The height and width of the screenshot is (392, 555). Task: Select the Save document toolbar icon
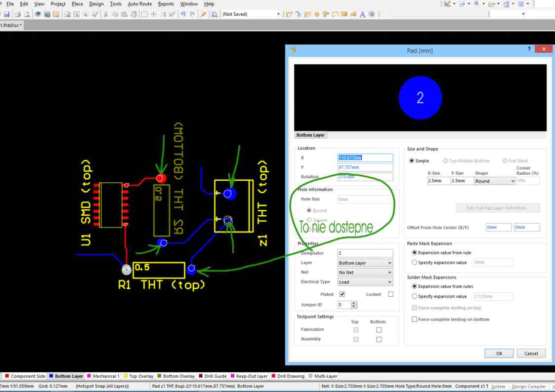pyautogui.click(x=7, y=14)
